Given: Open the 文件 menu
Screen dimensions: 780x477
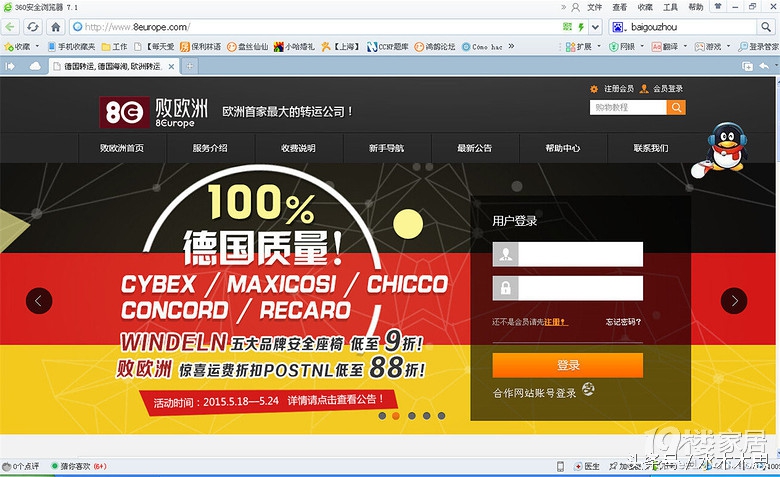Looking at the screenshot, I should pos(594,7).
